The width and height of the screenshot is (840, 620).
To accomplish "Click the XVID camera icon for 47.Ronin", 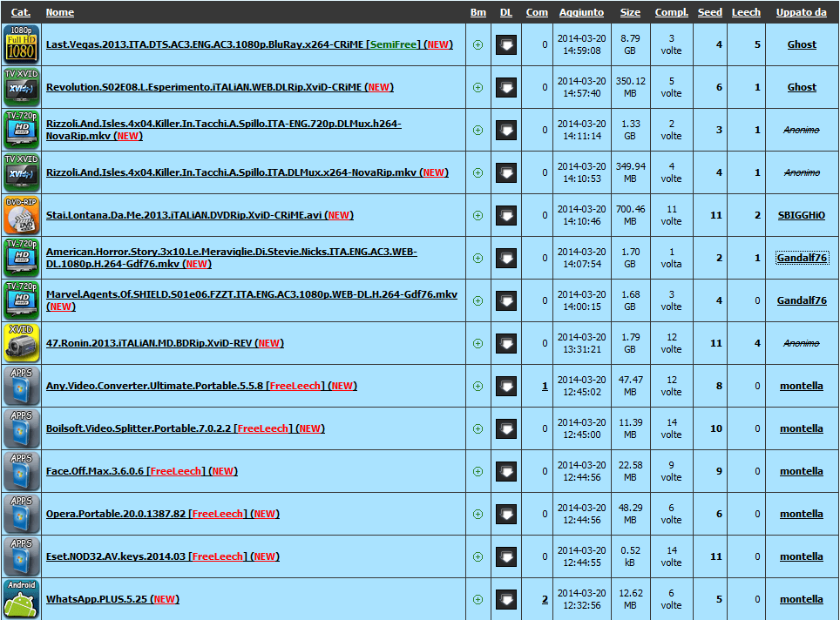I will coord(22,343).
